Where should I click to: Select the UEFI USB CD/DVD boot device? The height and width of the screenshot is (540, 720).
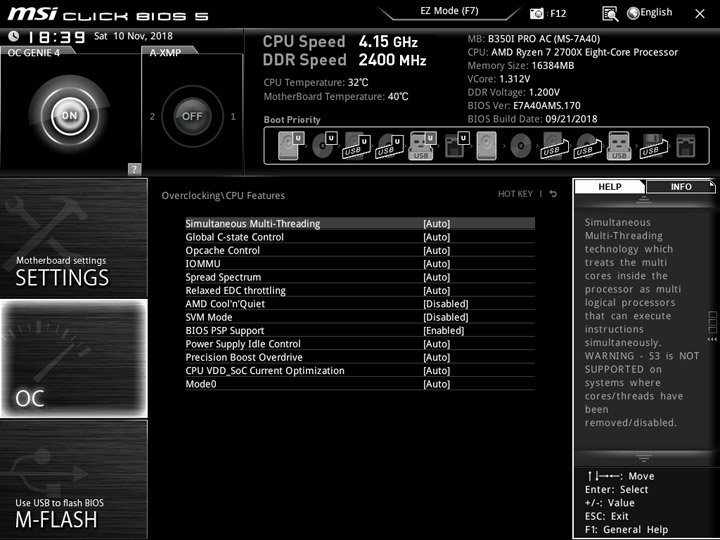click(389, 146)
